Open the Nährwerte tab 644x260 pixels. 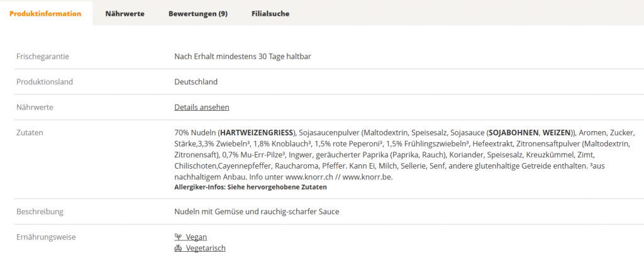(125, 14)
